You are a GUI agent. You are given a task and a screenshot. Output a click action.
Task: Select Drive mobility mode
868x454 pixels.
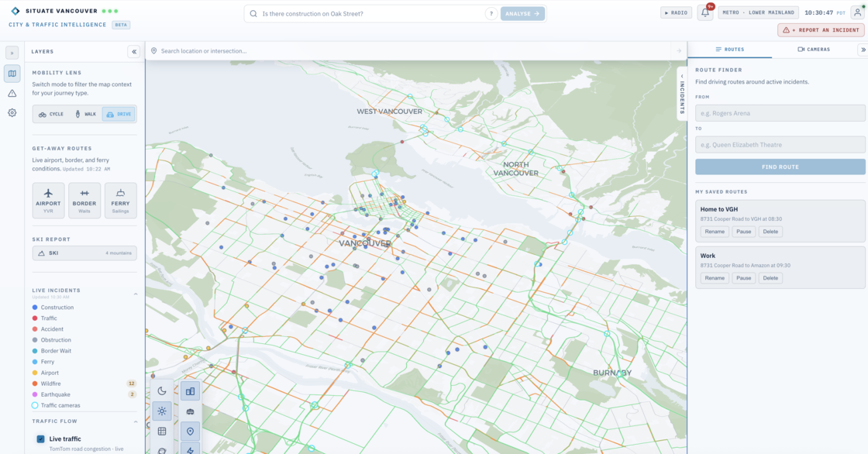click(x=119, y=114)
